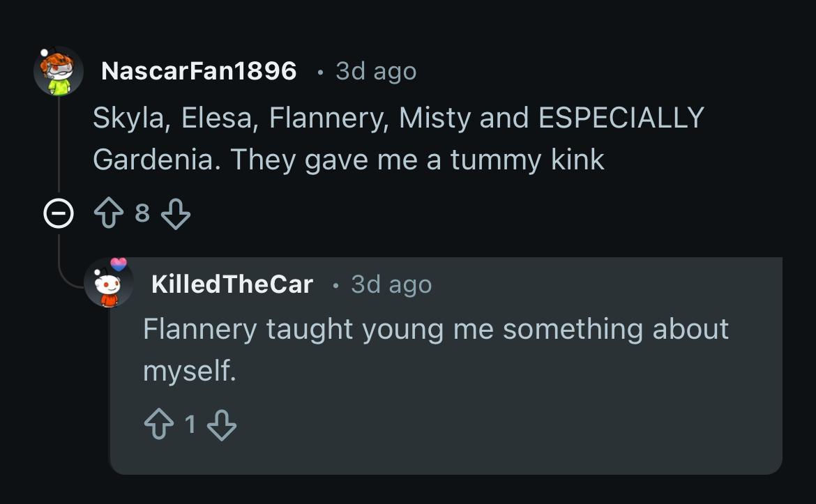Open KilledTheCar's snoo avatar

pos(109,287)
